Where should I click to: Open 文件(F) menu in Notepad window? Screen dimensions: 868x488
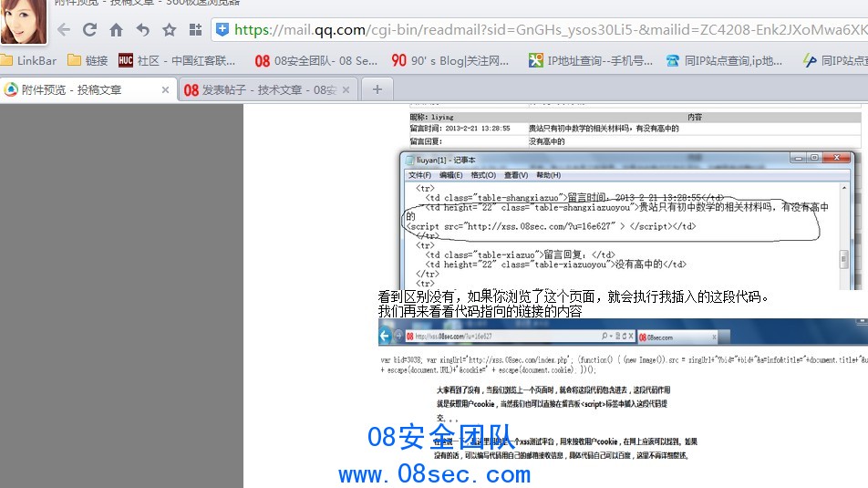(x=419, y=175)
